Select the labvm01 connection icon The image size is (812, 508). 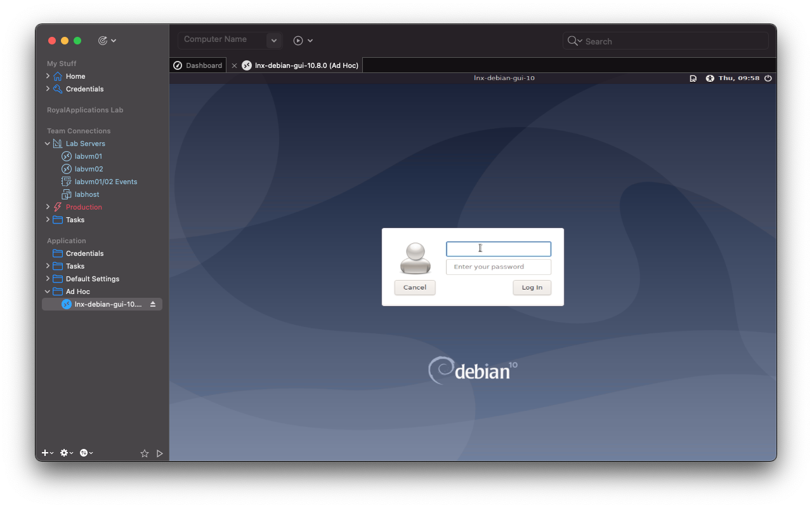[66, 156]
